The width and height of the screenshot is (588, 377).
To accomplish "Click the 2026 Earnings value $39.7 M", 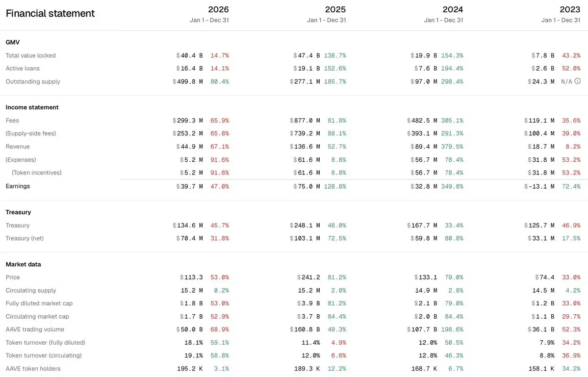I will point(189,186).
